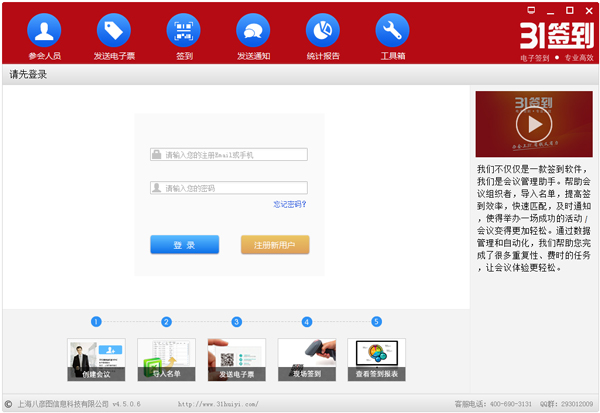Close the 31签到 window
The width and height of the screenshot is (600, 413).
(589, 11)
